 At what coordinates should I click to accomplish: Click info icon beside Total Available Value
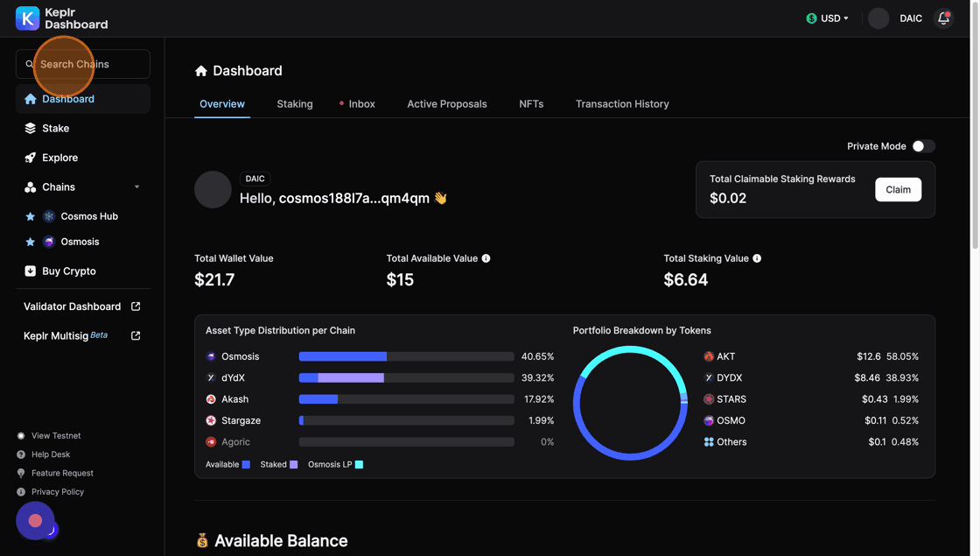click(486, 258)
